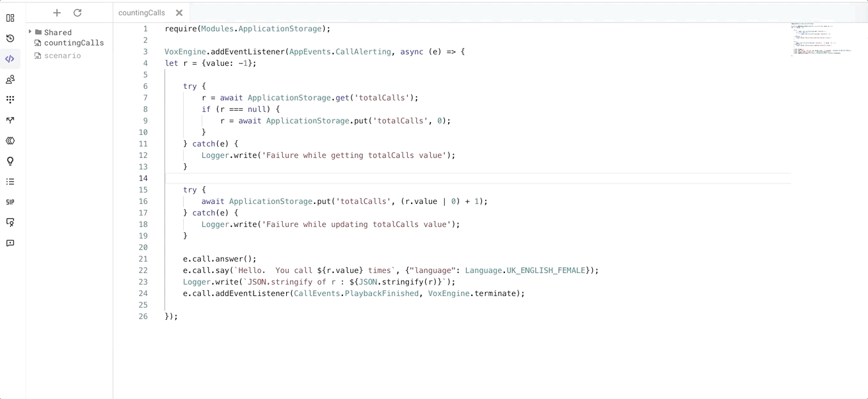Viewport: 868px width, 399px height.
Task: Open the users icon in the sidebar
Action: coord(10,79)
